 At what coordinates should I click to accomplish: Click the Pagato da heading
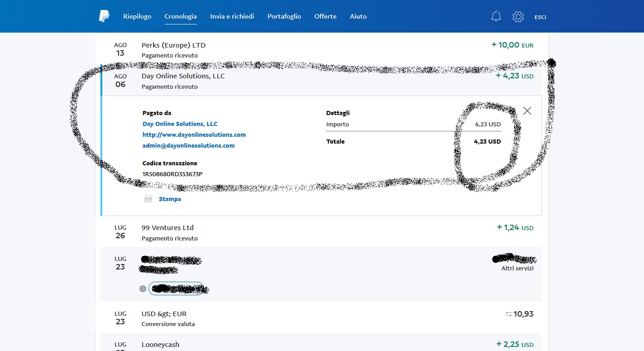pos(157,113)
